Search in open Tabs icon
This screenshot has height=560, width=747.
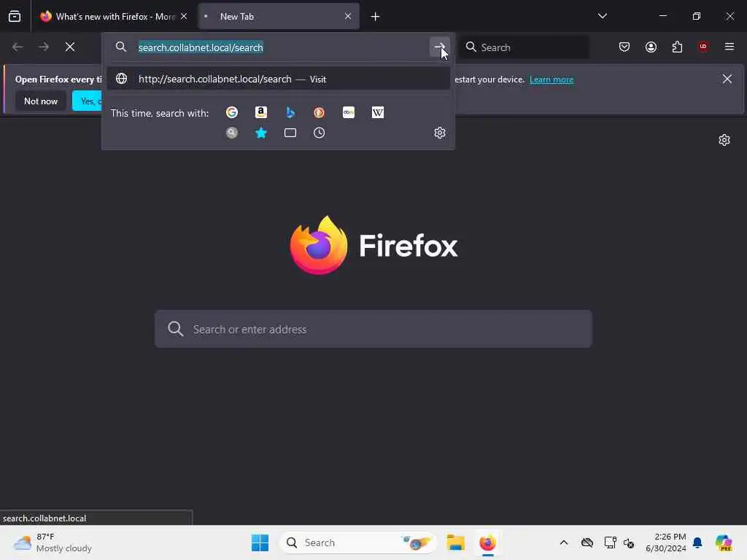(x=290, y=133)
